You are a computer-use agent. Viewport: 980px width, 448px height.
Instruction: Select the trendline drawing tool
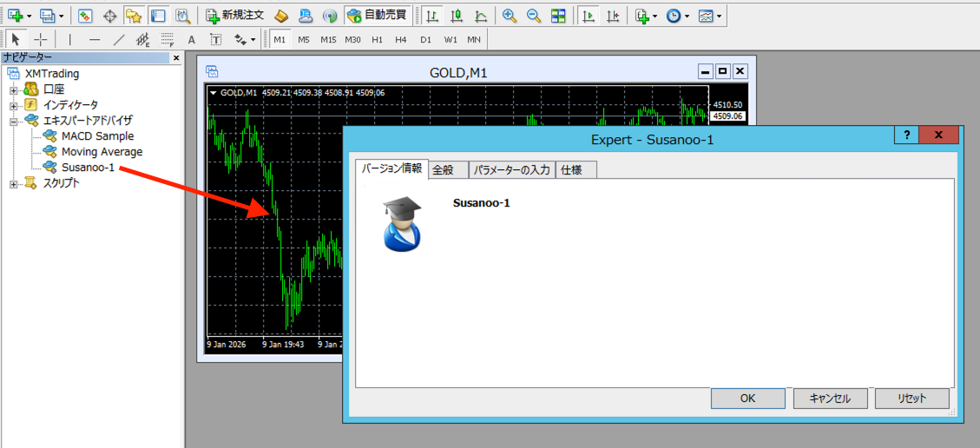119,40
